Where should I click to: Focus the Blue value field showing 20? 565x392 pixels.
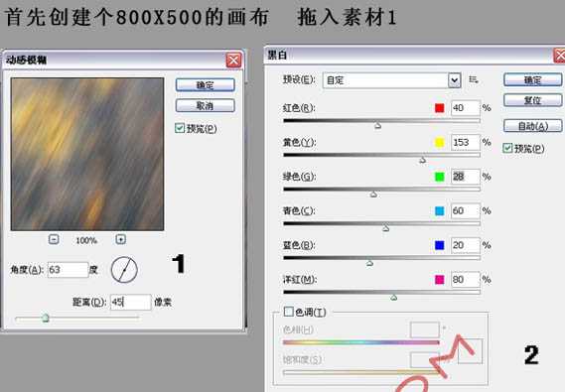(466, 245)
